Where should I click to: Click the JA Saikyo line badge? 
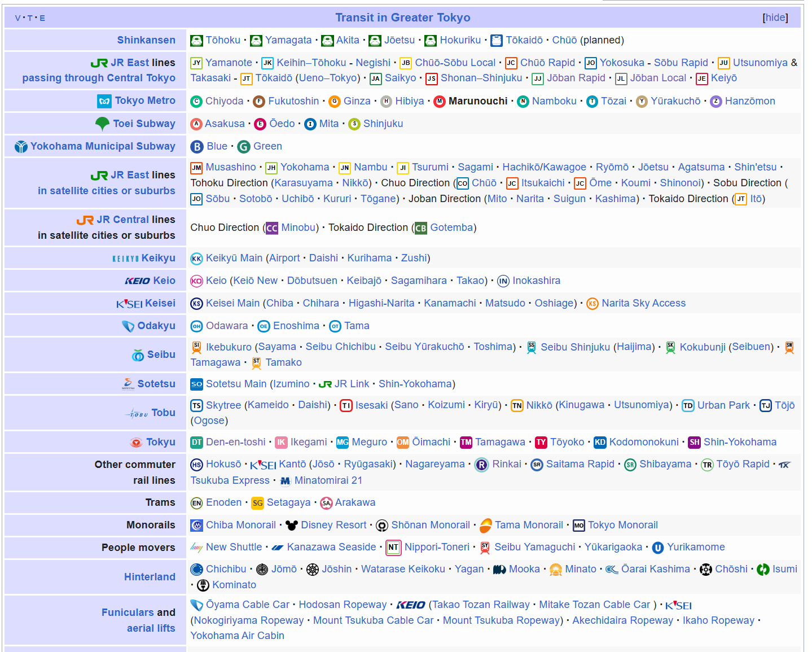tap(376, 79)
